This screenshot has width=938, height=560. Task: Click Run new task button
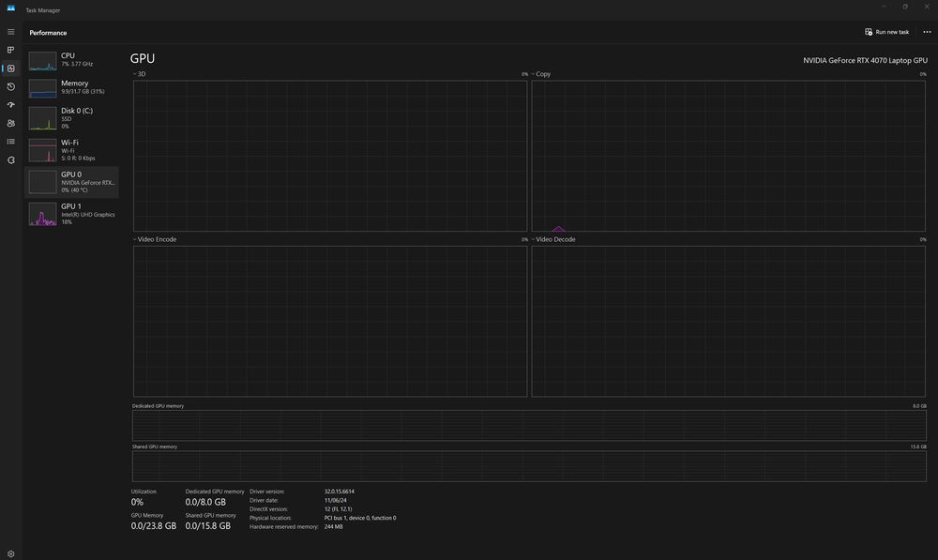point(886,32)
